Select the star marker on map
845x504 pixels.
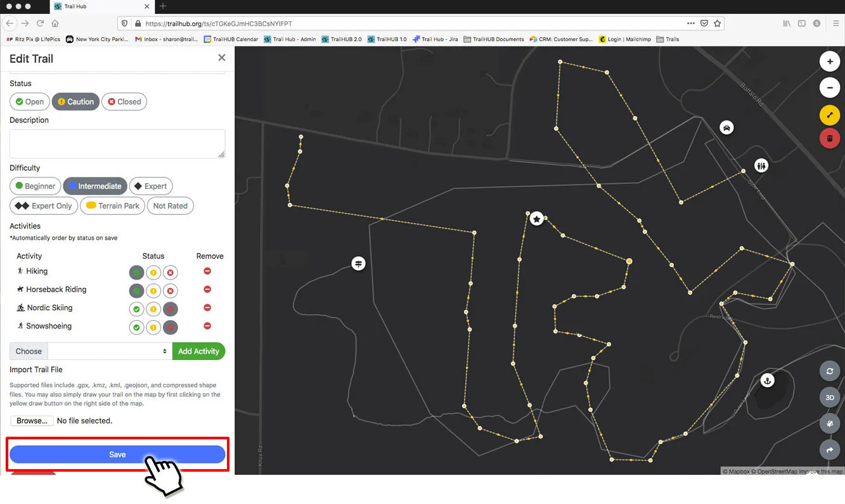[x=537, y=219]
